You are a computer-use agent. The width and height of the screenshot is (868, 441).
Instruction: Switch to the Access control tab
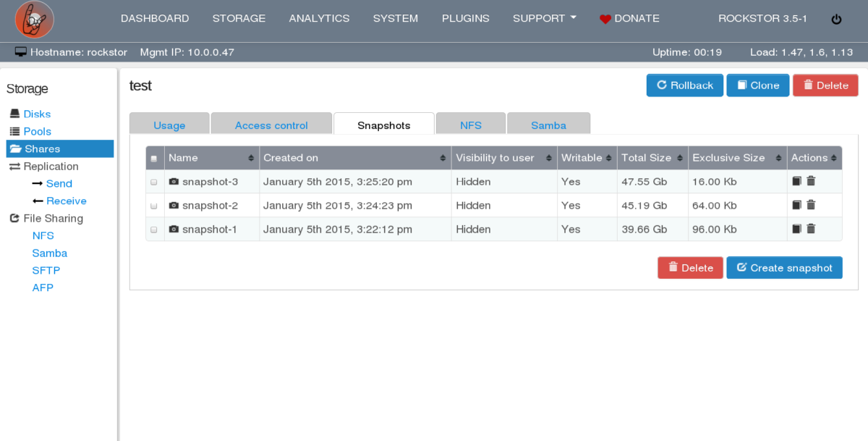tap(271, 125)
